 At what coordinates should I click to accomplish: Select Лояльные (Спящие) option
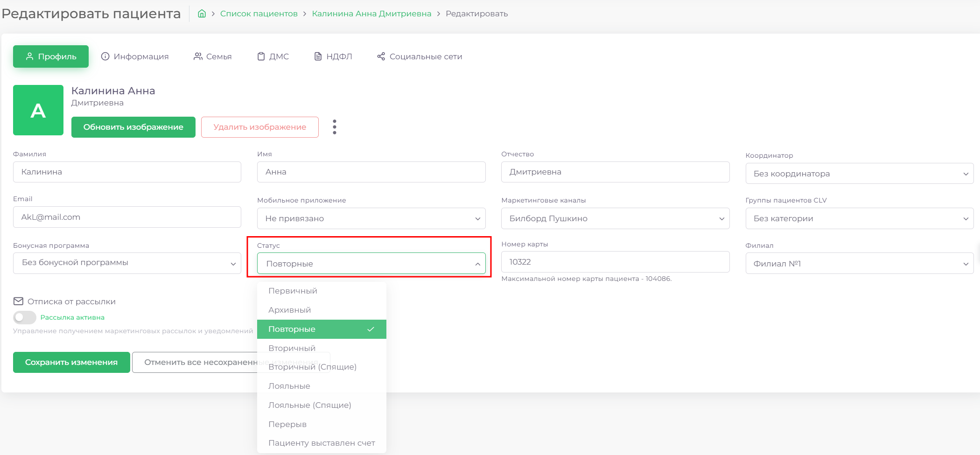(x=322, y=405)
